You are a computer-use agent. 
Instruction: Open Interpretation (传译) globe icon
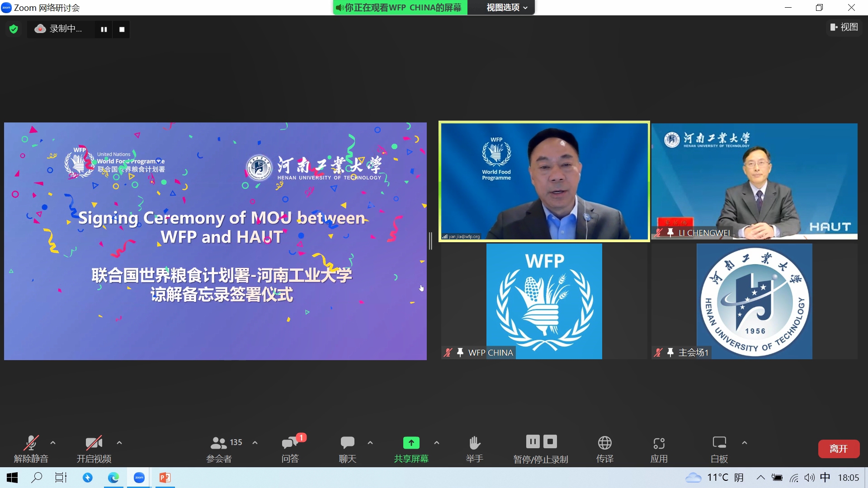(604, 443)
